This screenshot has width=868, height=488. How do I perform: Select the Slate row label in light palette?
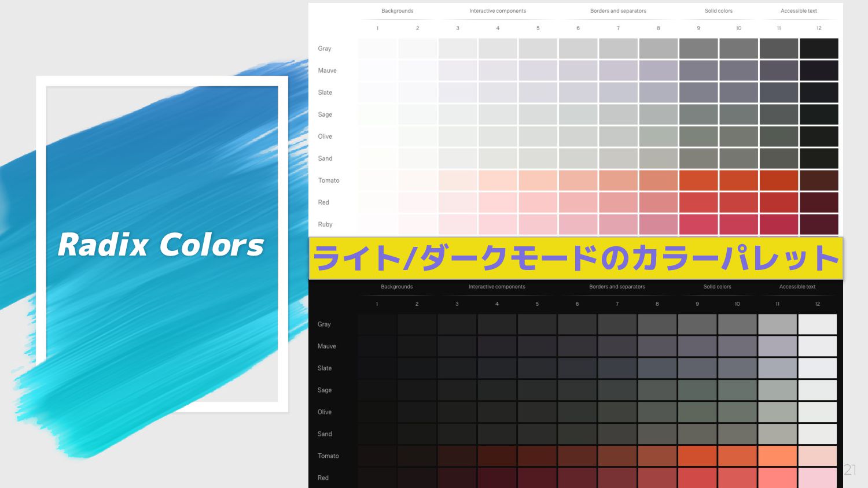click(325, 93)
